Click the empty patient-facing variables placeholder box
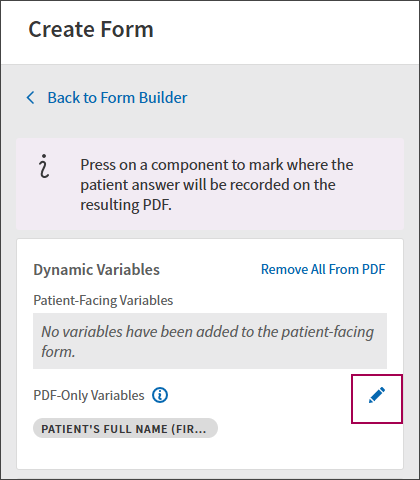The height and width of the screenshot is (480, 420). 210,341
